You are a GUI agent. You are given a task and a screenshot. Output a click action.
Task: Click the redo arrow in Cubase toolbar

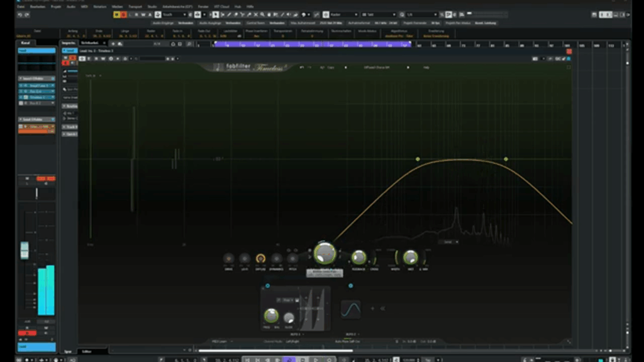tap(27, 15)
